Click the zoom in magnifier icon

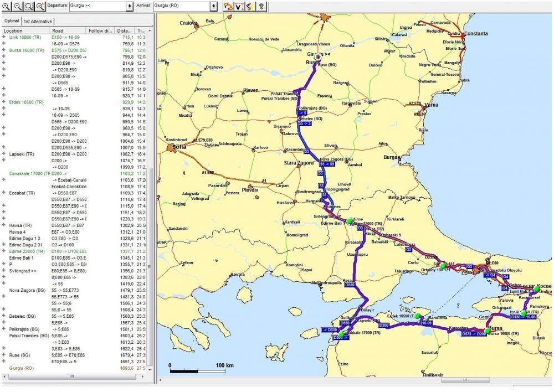6,6
